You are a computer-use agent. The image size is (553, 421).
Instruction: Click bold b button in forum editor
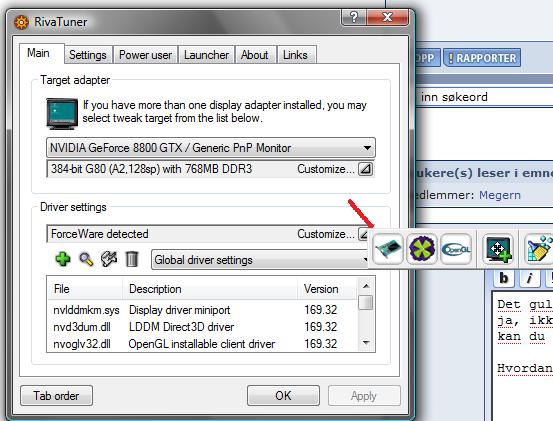504,278
